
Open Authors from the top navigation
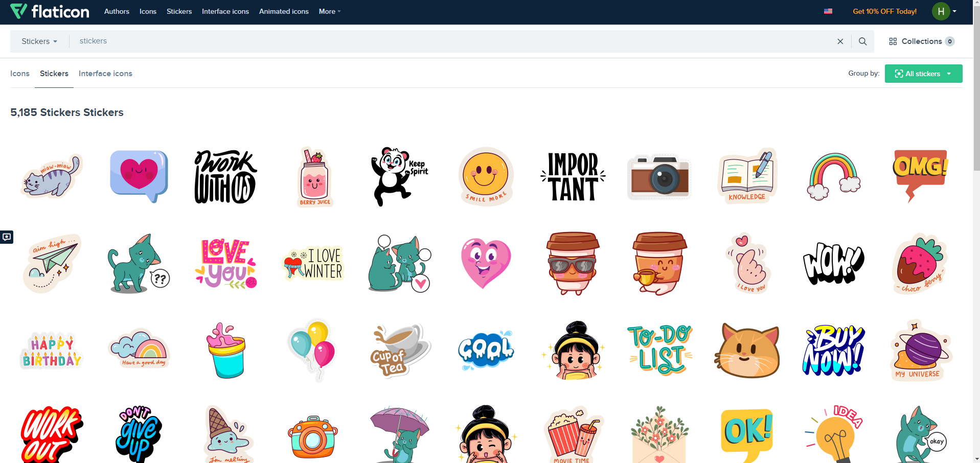click(x=117, y=11)
